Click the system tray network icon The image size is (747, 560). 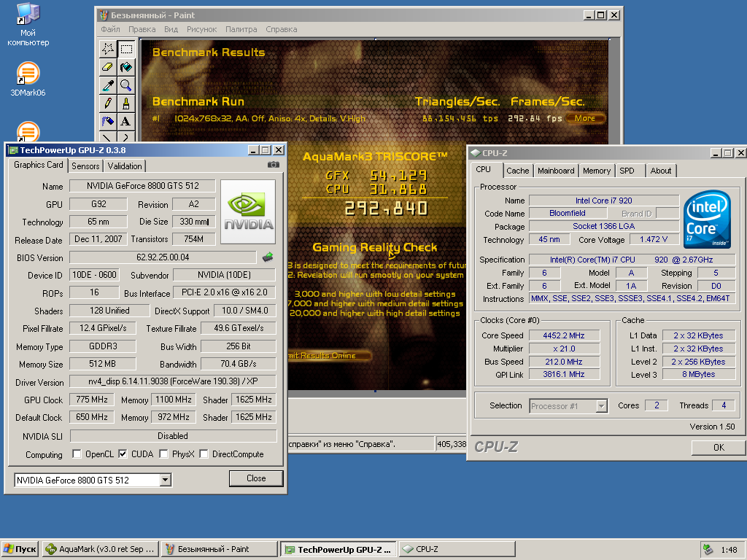708,550
